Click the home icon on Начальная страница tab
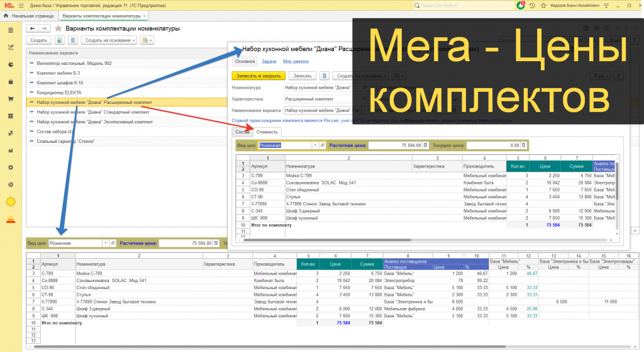Screen dimensions: 644x352 pyautogui.click(x=6, y=16)
